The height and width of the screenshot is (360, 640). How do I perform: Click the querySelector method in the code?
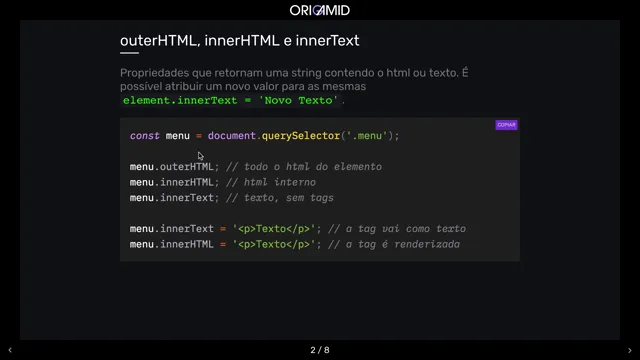point(301,136)
